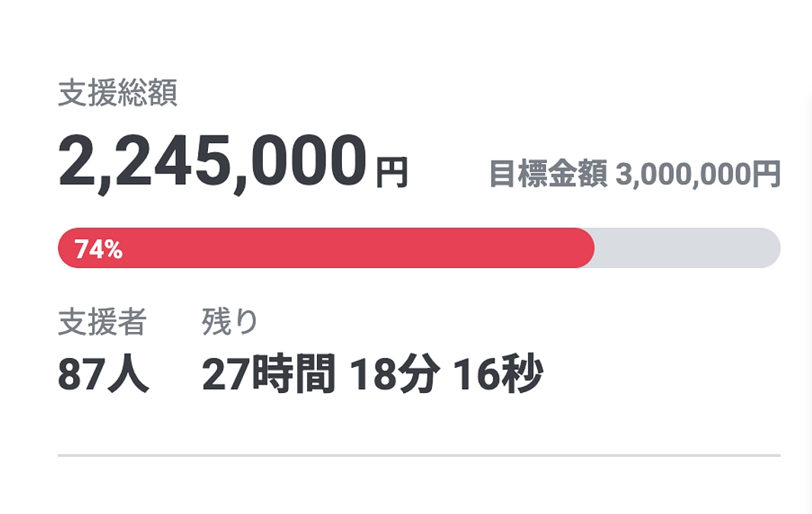
Task: Click the boundary between red and gray on the bar
Action: [x=593, y=247]
